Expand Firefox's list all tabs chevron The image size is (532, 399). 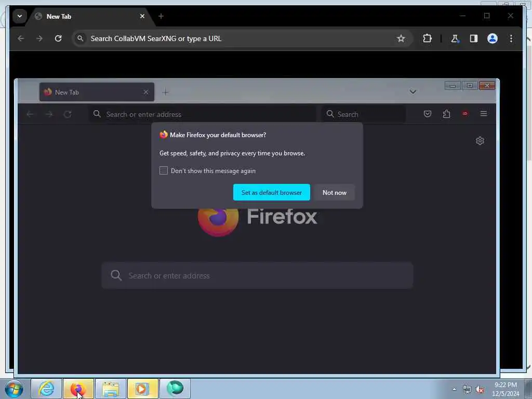(413, 91)
